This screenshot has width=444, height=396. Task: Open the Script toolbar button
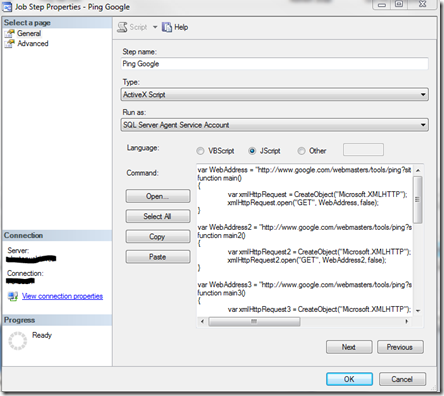tap(132, 27)
